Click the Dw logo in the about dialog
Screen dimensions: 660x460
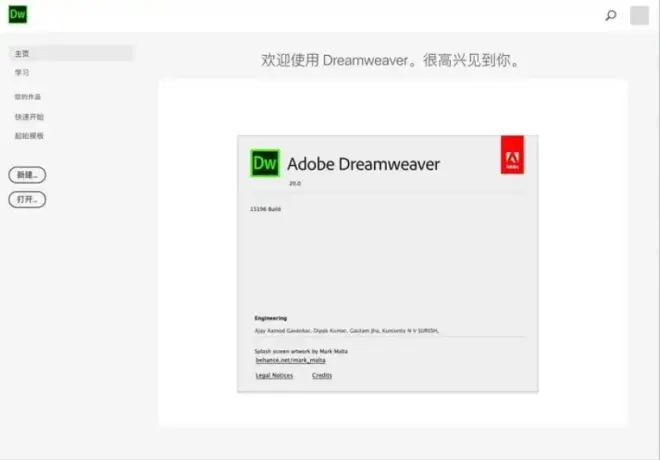tap(265, 163)
